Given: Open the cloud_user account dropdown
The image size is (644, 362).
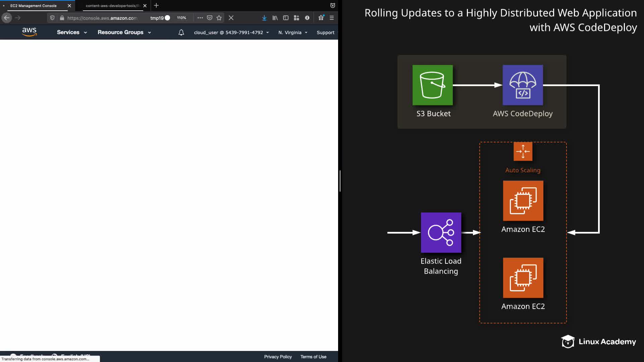Looking at the screenshot, I should [x=231, y=33].
